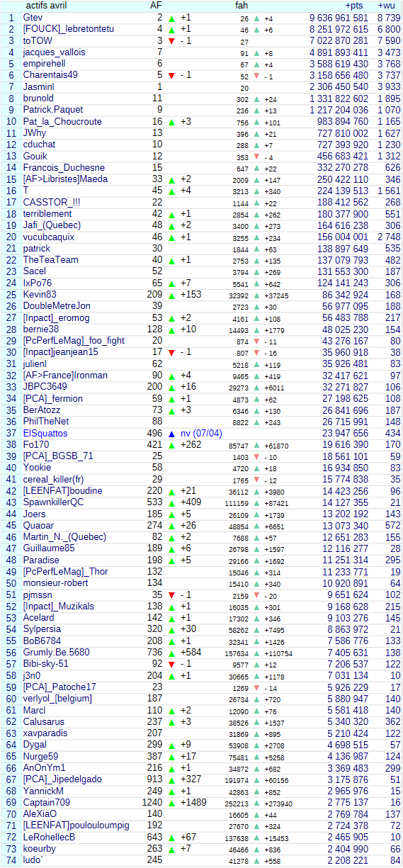This screenshot has height=868, width=403.
Task: Select member CASSTOR_!!!
Action: [x=51, y=202]
